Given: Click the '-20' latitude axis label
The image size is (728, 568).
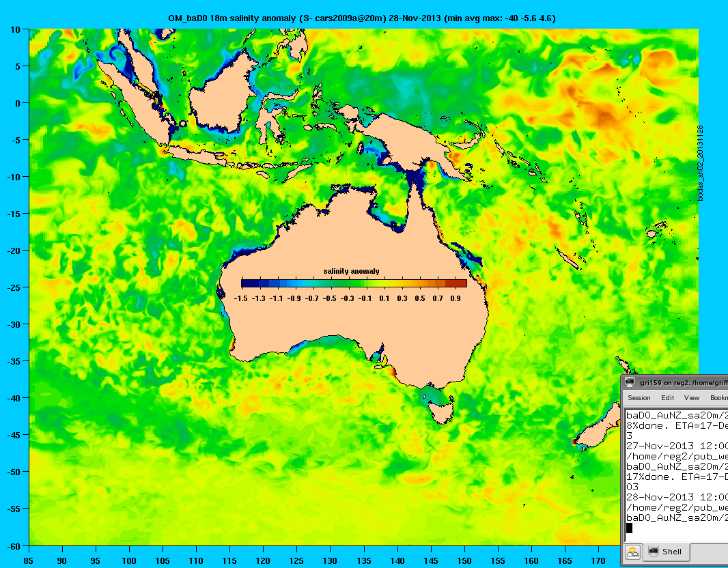Looking at the screenshot, I should (14, 251).
